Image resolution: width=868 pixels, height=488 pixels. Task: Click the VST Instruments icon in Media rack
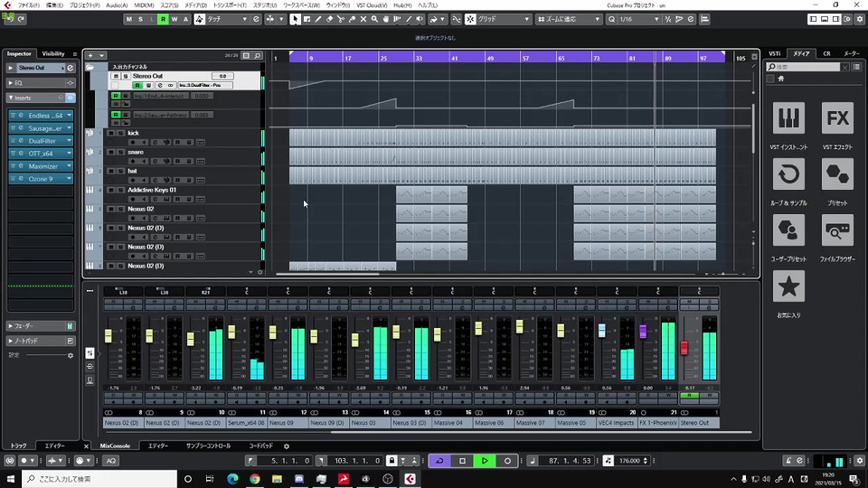pyautogui.click(x=789, y=118)
